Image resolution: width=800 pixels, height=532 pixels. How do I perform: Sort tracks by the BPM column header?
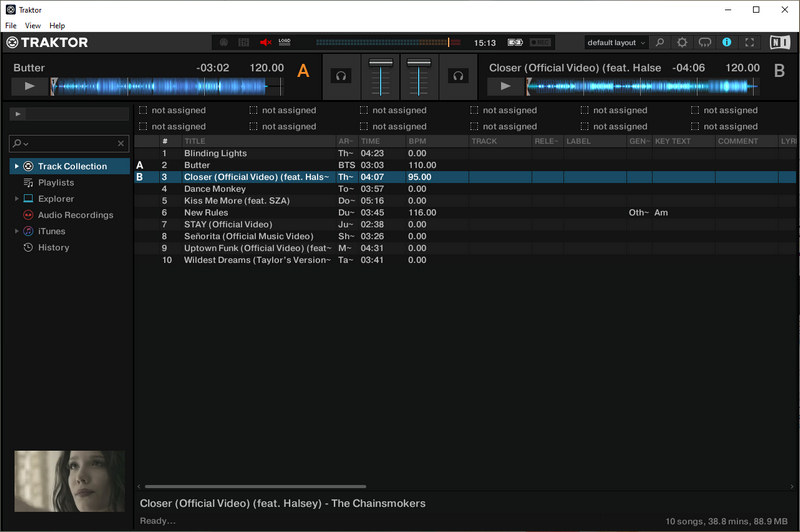click(x=437, y=141)
